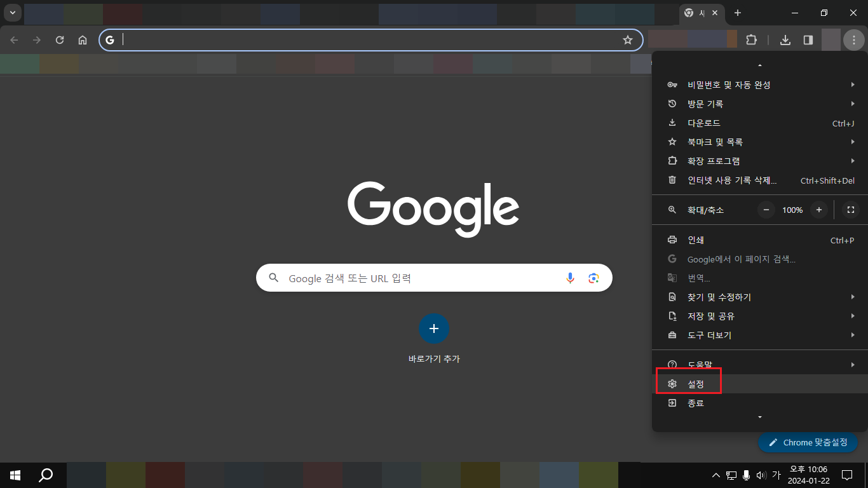Toggle the Korean IME 가 indicator
This screenshot has width=868, height=488.
point(776,475)
